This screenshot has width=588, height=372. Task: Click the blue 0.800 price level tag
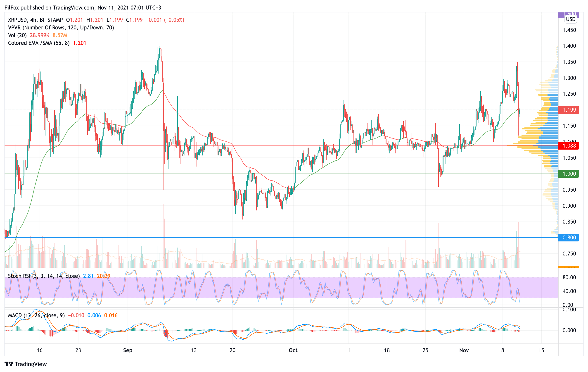pyautogui.click(x=569, y=237)
